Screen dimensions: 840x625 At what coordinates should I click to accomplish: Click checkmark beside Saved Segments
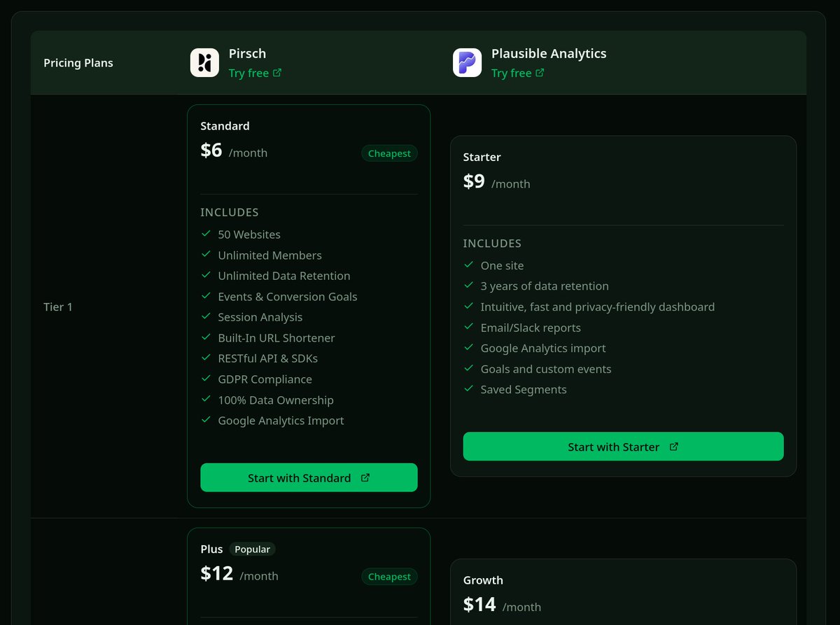tap(468, 389)
